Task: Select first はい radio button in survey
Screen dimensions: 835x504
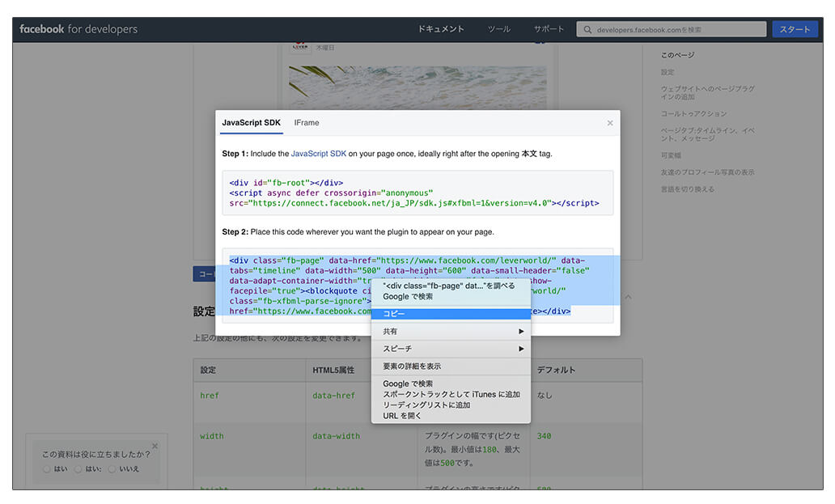Action: click(x=47, y=468)
